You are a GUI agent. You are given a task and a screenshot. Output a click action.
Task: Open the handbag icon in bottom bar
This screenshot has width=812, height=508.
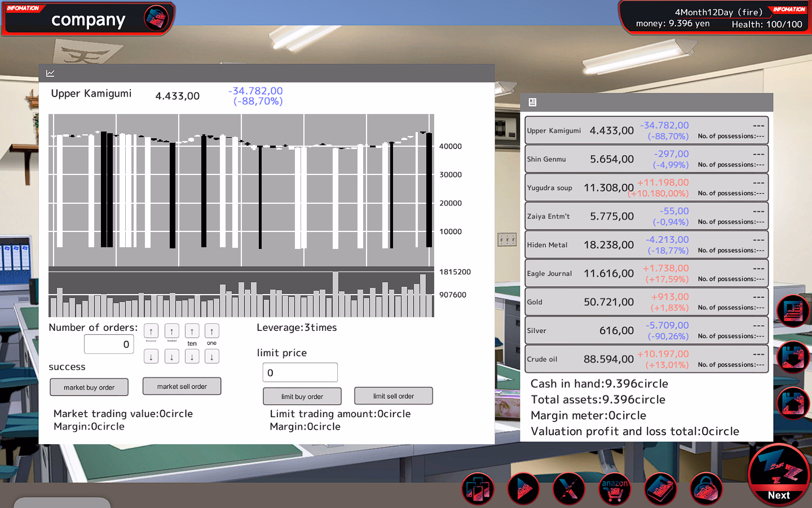click(x=705, y=488)
